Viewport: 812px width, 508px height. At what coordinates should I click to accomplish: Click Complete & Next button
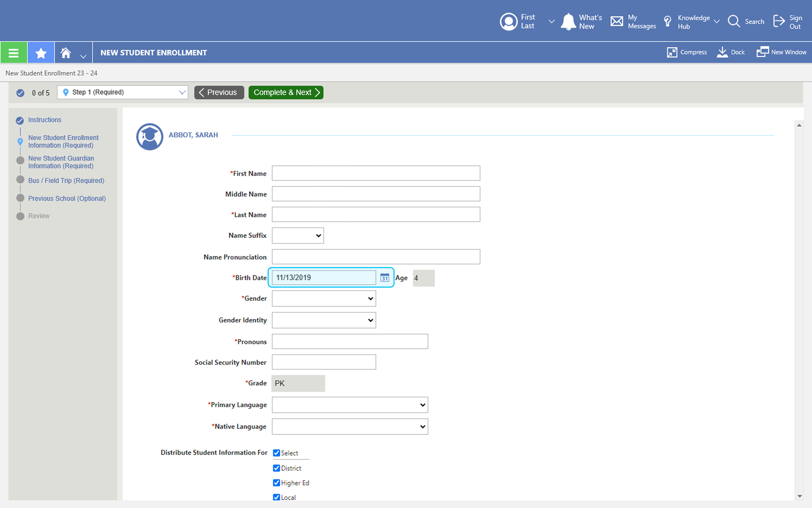pos(286,92)
